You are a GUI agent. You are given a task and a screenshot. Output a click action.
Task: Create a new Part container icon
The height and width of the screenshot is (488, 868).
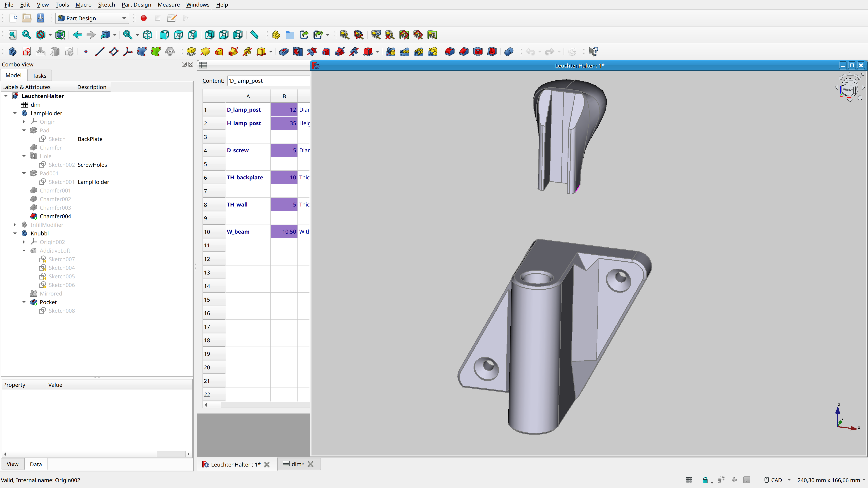click(x=276, y=35)
